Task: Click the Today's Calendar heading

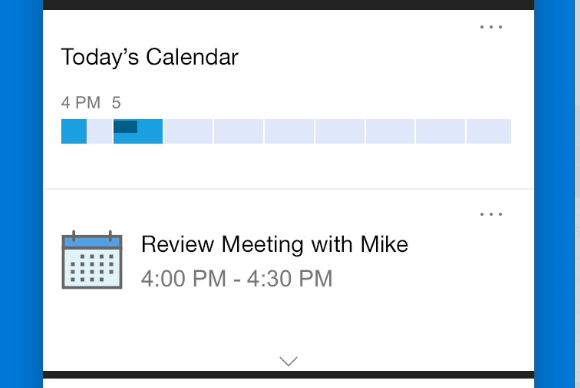Action: [150, 57]
